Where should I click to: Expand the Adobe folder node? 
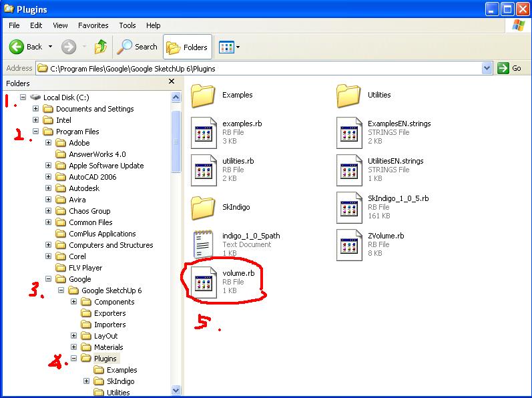pos(48,143)
